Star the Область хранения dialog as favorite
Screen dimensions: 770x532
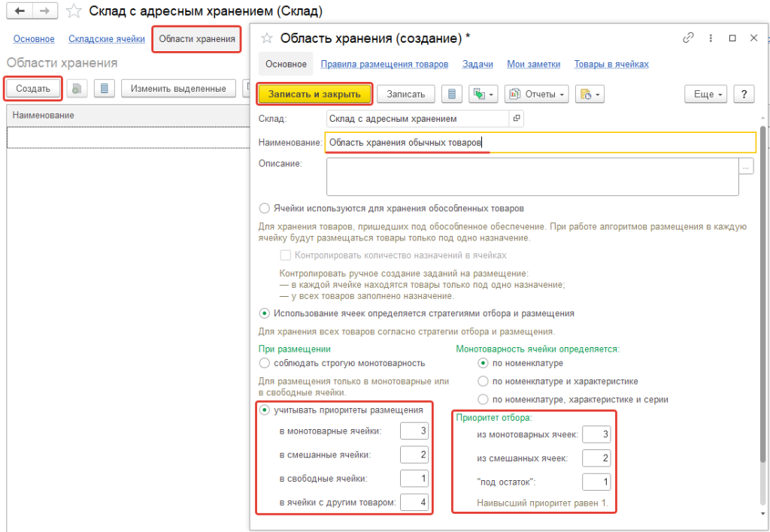pyautogui.click(x=265, y=38)
